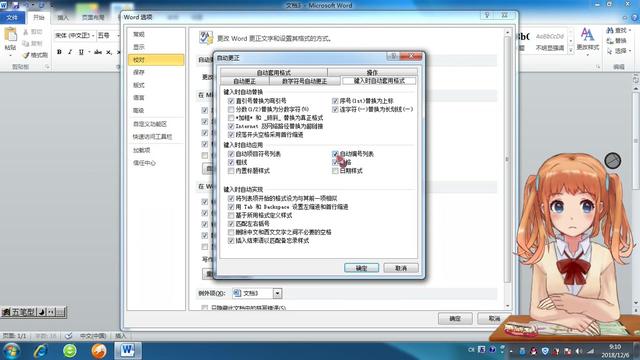Switch to Math AutoCorrect tab

coord(304,81)
